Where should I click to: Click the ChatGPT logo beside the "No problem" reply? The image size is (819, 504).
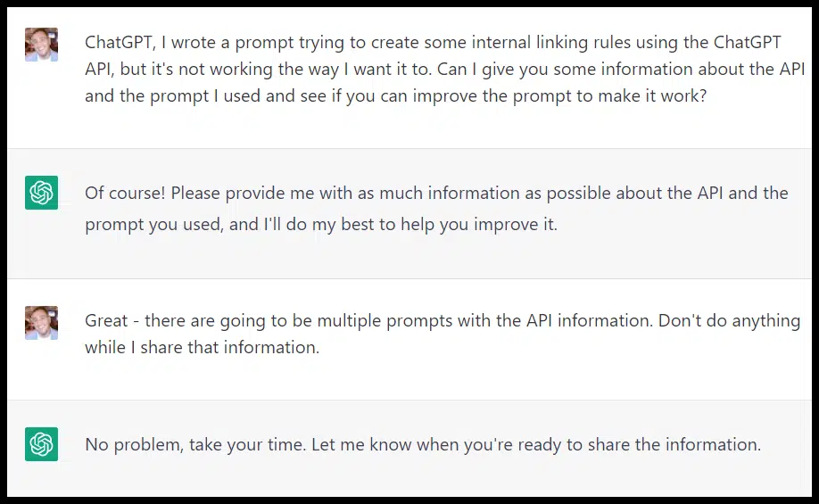pos(41,443)
